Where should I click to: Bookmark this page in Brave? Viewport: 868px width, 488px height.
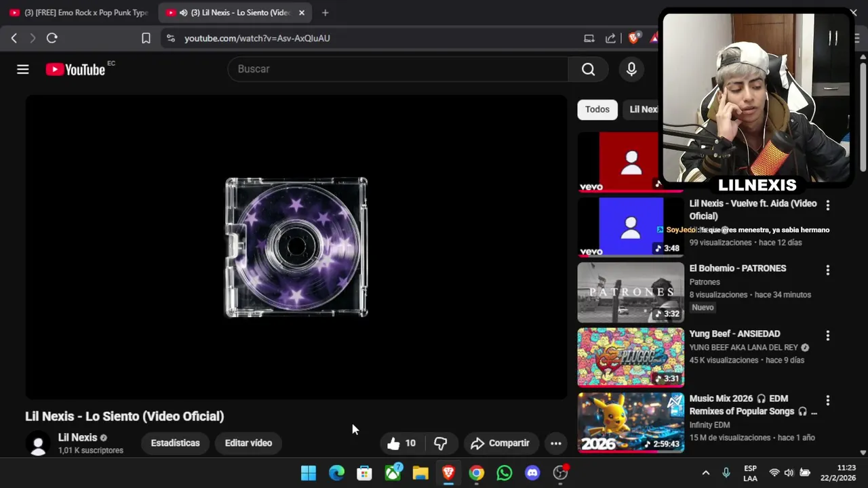(146, 39)
